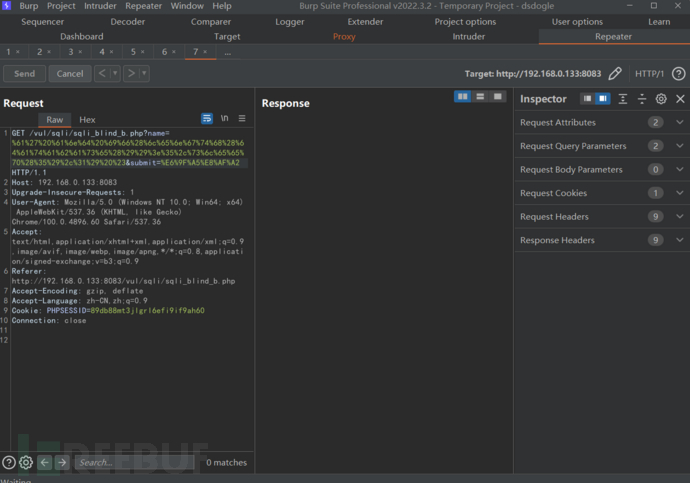Switch to the Dashboard tab

pyautogui.click(x=82, y=37)
